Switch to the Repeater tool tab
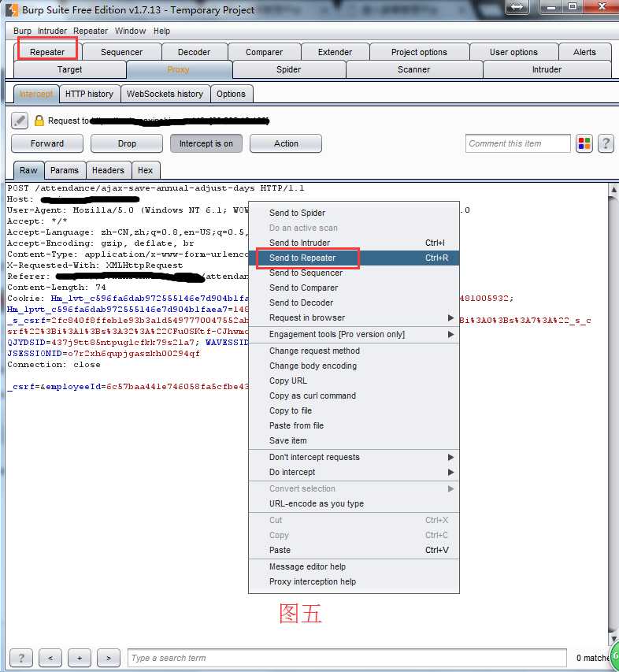 click(x=47, y=52)
